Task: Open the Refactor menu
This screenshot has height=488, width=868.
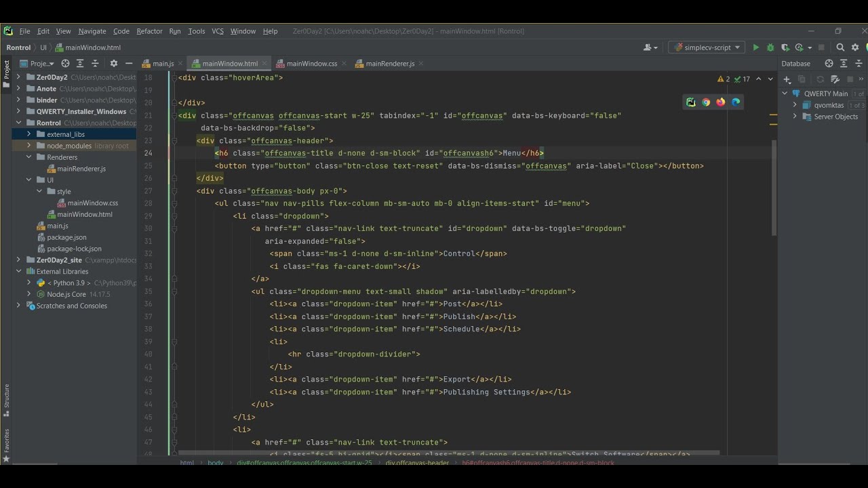Action: 149,31
